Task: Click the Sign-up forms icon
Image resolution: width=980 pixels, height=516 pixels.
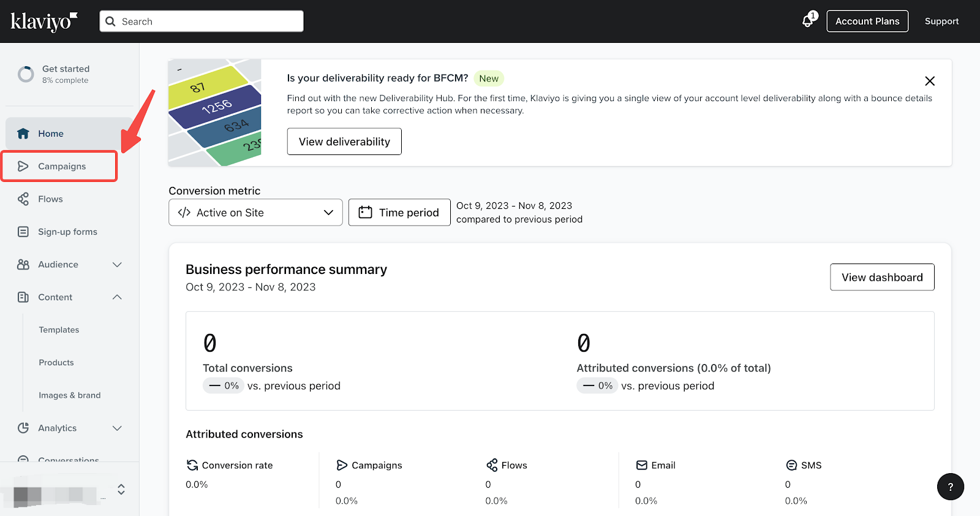Action: click(23, 232)
